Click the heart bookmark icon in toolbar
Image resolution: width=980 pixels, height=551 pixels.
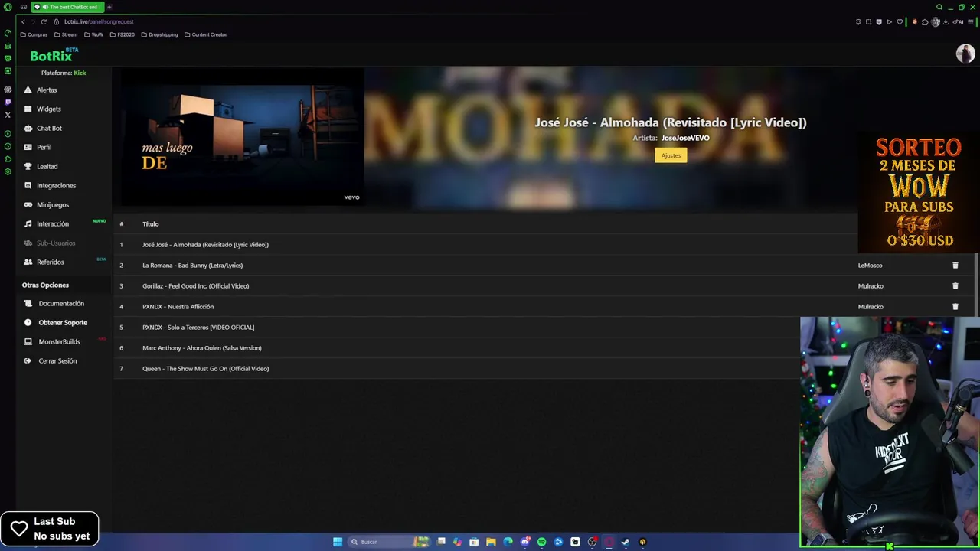coord(900,22)
